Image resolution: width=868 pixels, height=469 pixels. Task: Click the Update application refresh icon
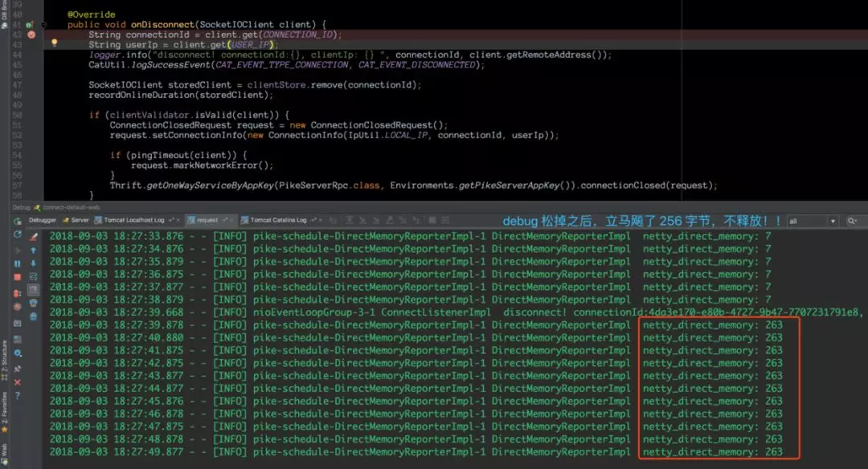pyautogui.click(x=17, y=234)
